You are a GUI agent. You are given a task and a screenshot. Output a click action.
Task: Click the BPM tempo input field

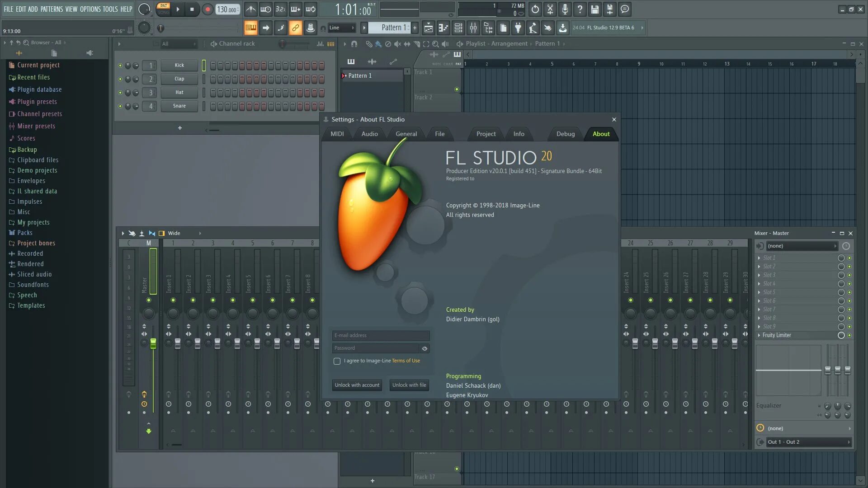[226, 8]
